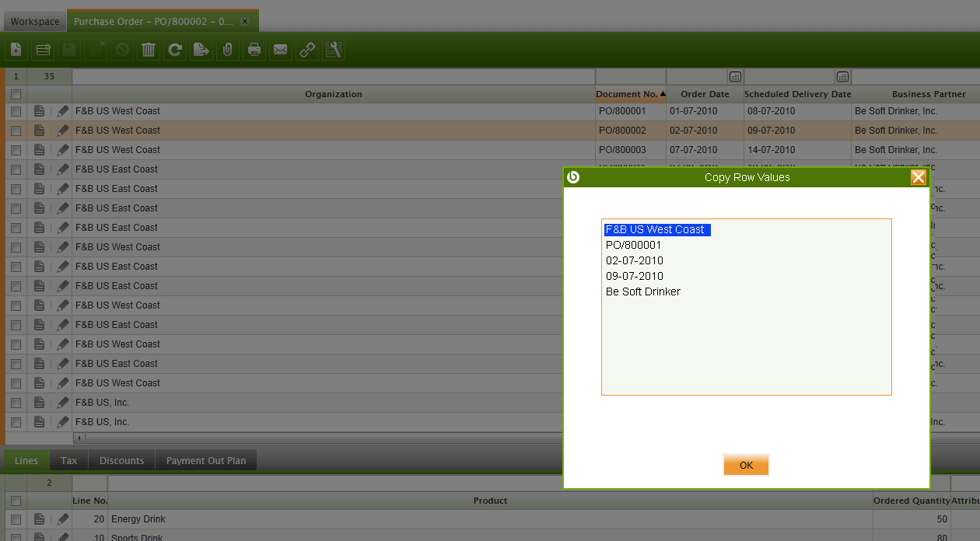Check the Energy Drink line checkbox

[16, 519]
